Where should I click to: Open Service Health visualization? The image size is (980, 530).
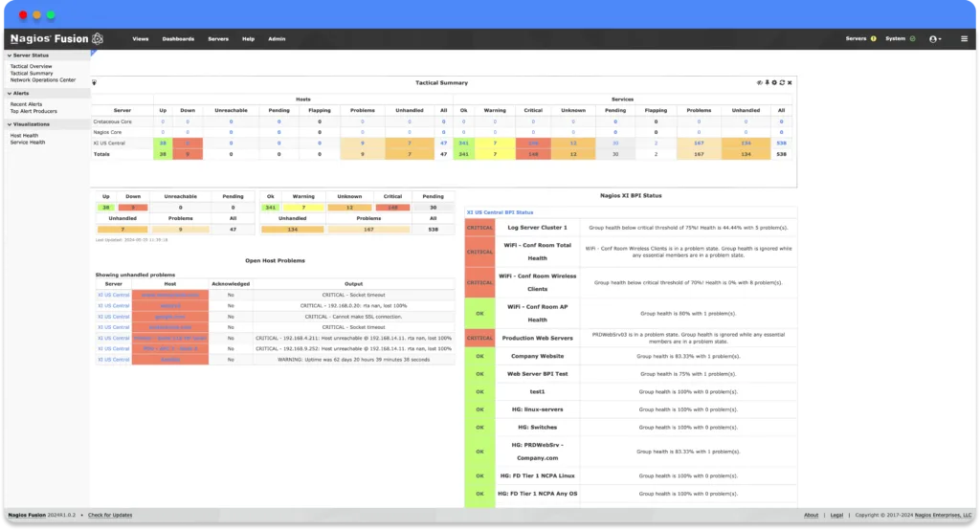[x=28, y=143]
